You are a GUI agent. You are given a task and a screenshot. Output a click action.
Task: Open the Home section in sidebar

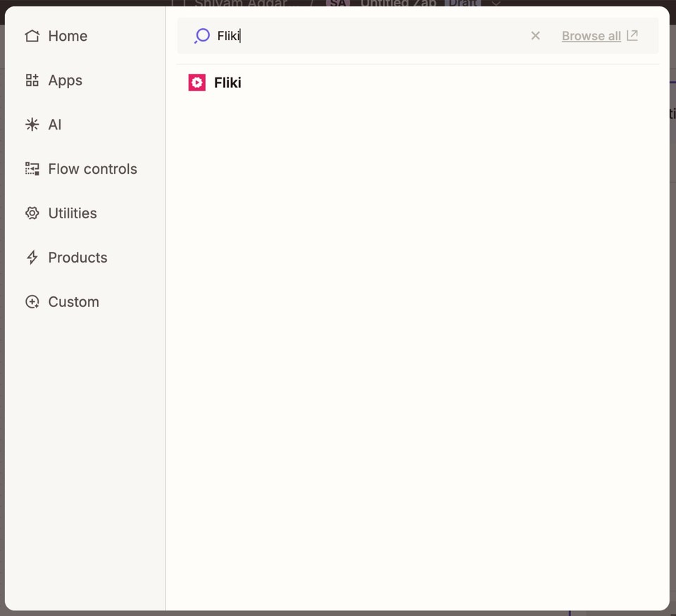point(56,36)
